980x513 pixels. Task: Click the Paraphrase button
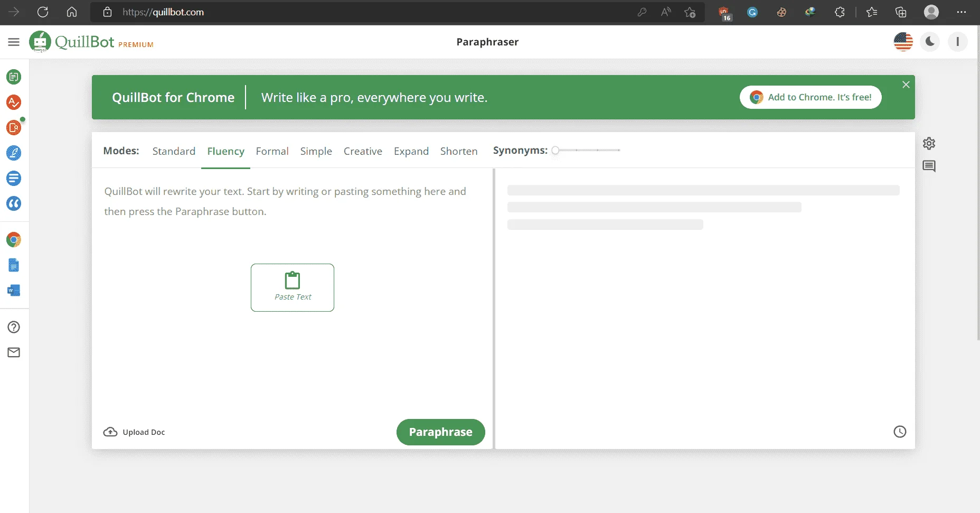(440, 432)
